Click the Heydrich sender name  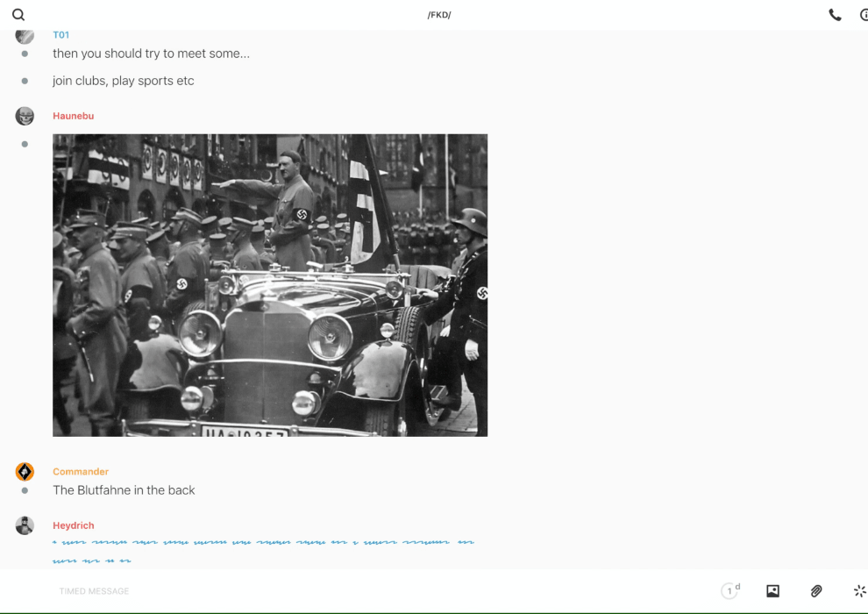coord(73,525)
